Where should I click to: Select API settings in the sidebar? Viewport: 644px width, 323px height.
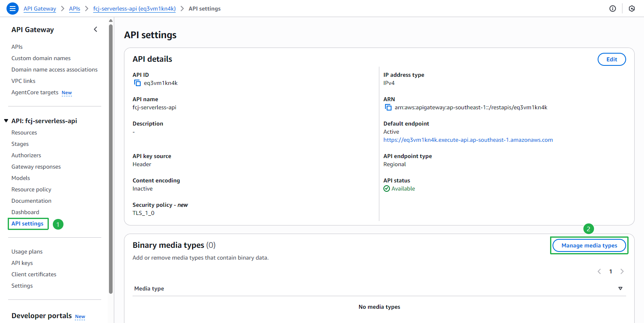27,223
